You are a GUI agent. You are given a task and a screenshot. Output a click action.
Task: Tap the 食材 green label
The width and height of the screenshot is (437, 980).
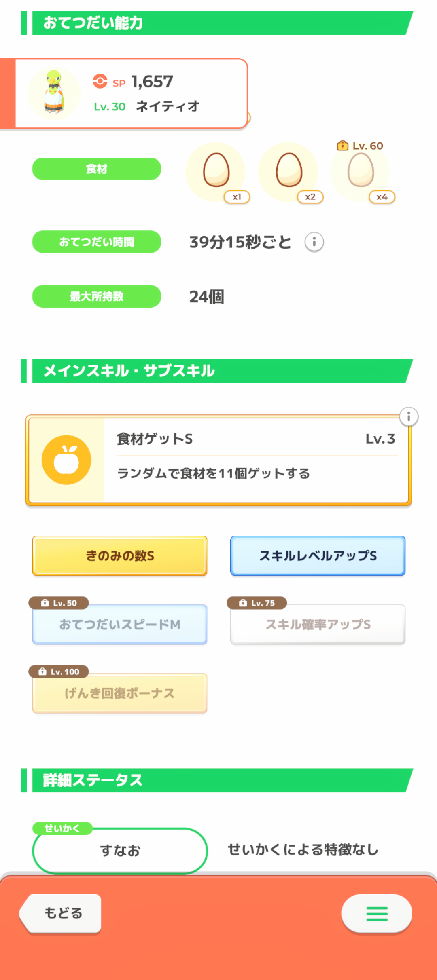(x=97, y=169)
